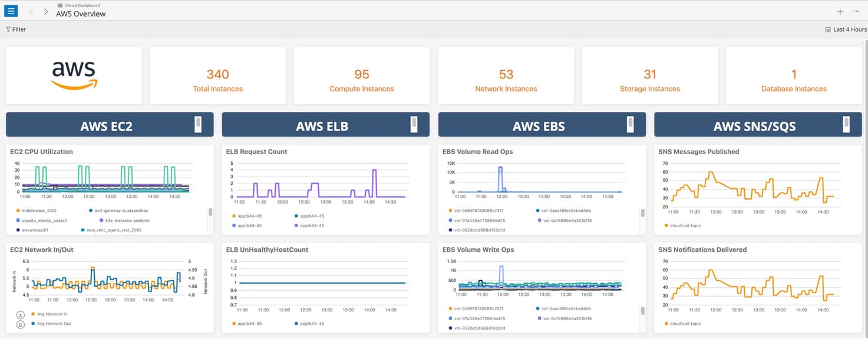
Task: Click the Cloud Dashboard folder icon
Action: click(60, 5)
